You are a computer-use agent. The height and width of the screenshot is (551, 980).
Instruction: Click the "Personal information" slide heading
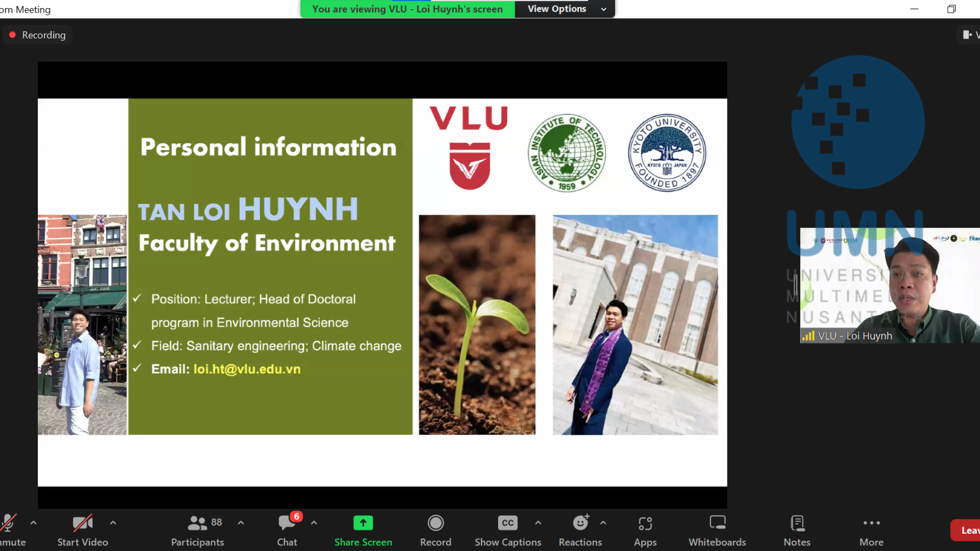point(268,147)
